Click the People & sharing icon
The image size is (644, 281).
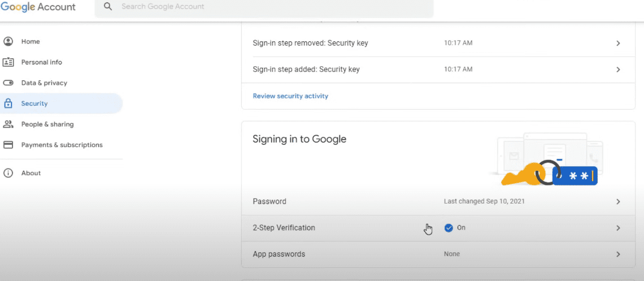pos(8,124)
